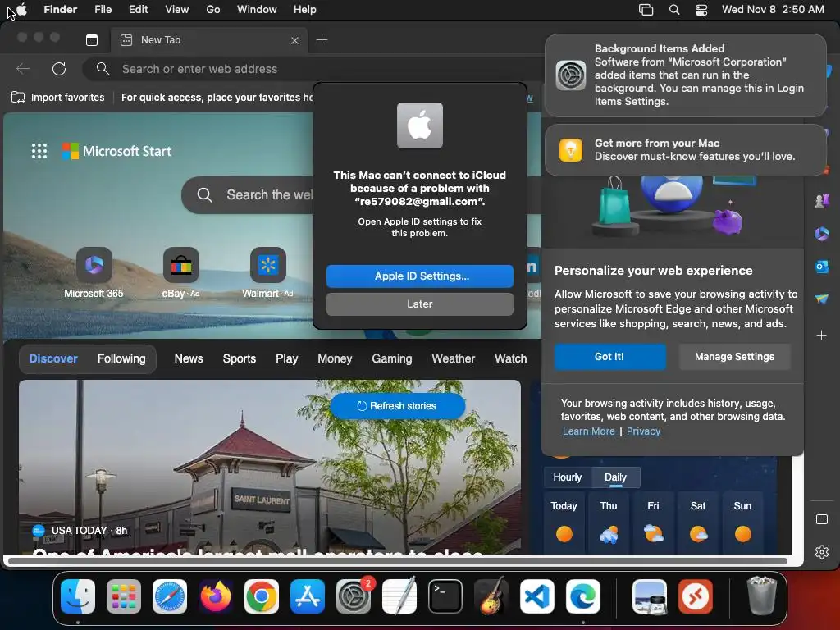Open the Watch category
This screenshot has width=840, height=630.
pos(510,358)
